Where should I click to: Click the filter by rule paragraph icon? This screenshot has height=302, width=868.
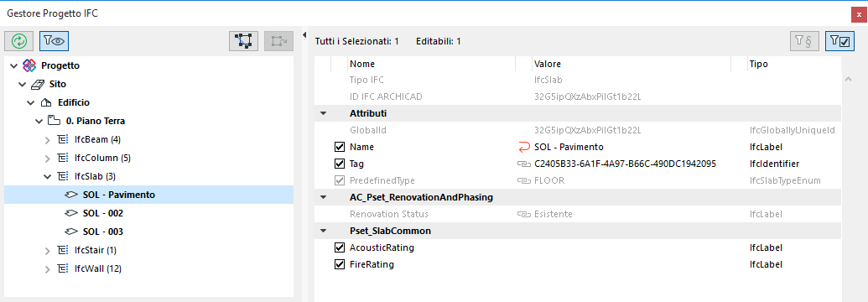(804, 41)
